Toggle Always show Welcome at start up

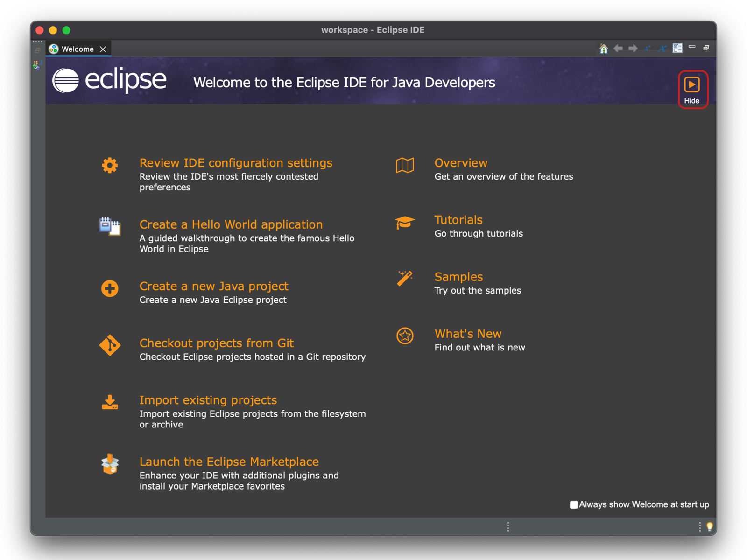click(x=574, y=504)
